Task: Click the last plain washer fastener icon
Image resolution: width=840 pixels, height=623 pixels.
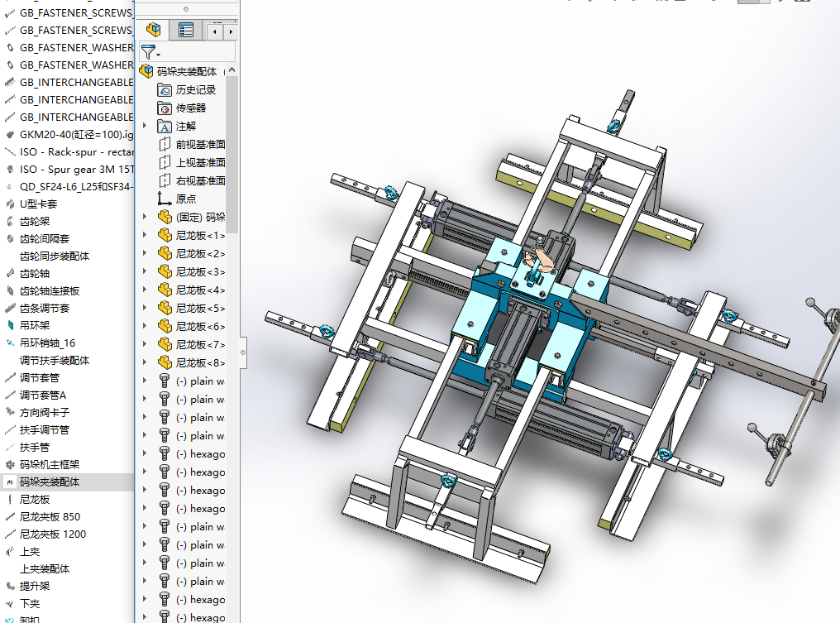Action: point(165,582)
